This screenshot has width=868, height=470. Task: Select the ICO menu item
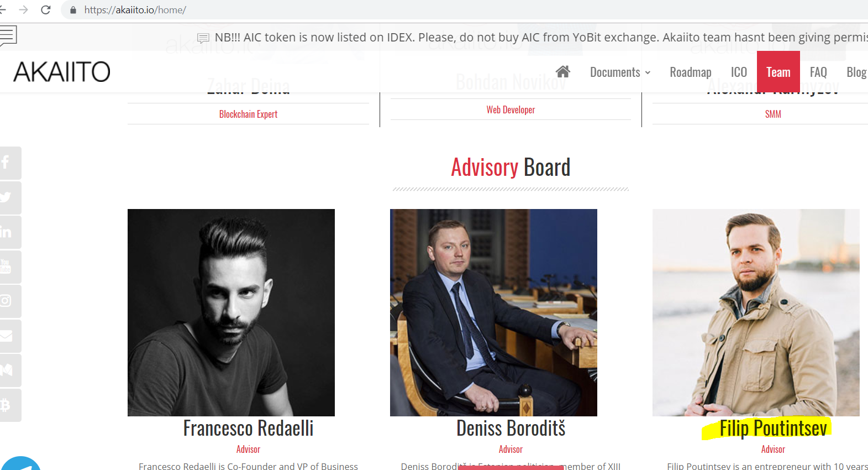(739, 72)
